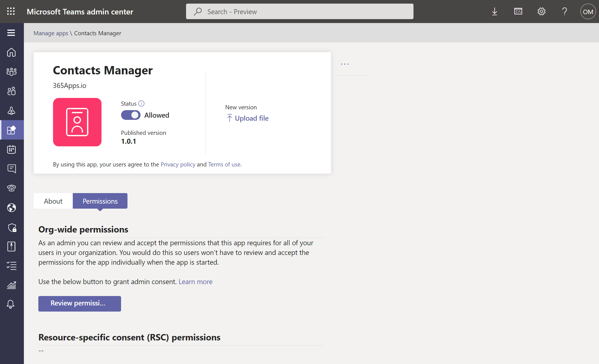This screenshot has width=599, height=364.
Task: Click Learn more about admin consent
Action: pos(196,282)
